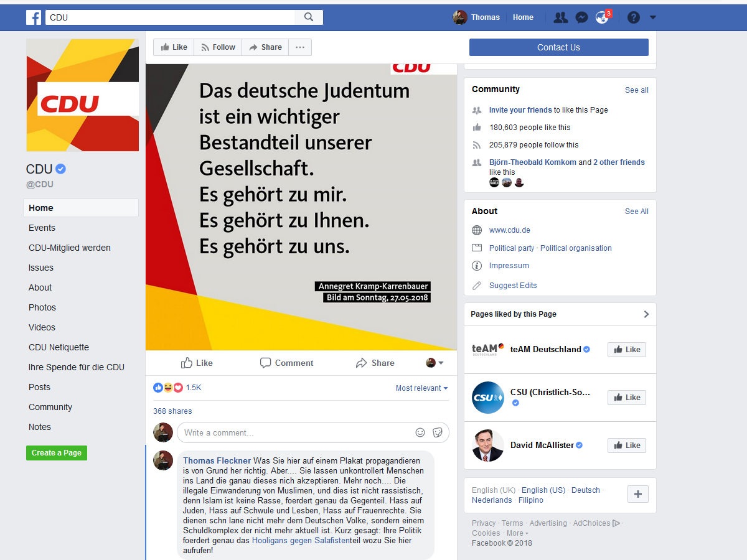Like the teAM Deutschland page
The height and width of the screenshot is (560, 747).
(x=627, y=350)
